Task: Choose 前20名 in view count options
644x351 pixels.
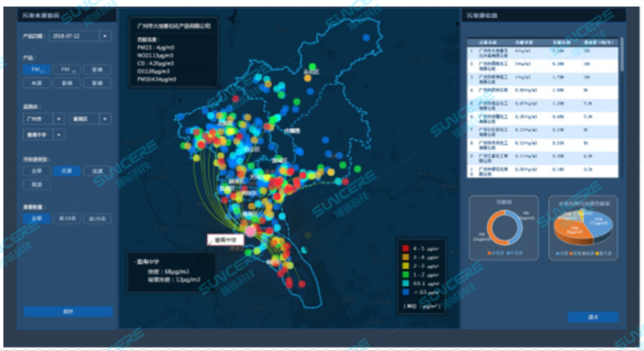Action: (96, 218)
